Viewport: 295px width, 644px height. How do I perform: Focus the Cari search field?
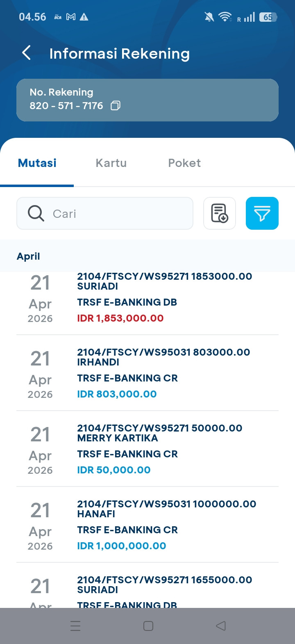tap(119, 213)
